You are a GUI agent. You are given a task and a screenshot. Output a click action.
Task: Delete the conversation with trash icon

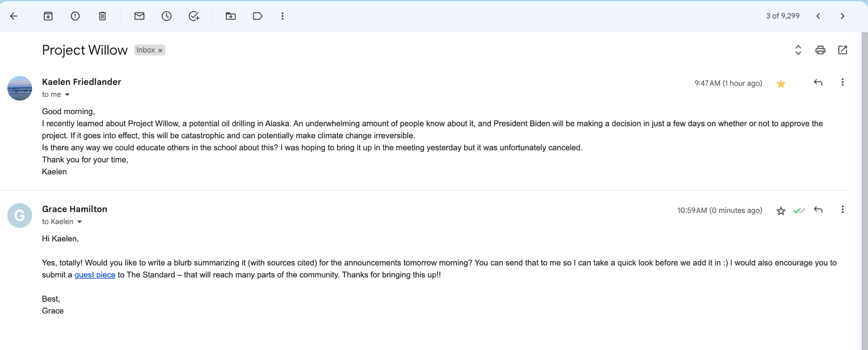102,16
